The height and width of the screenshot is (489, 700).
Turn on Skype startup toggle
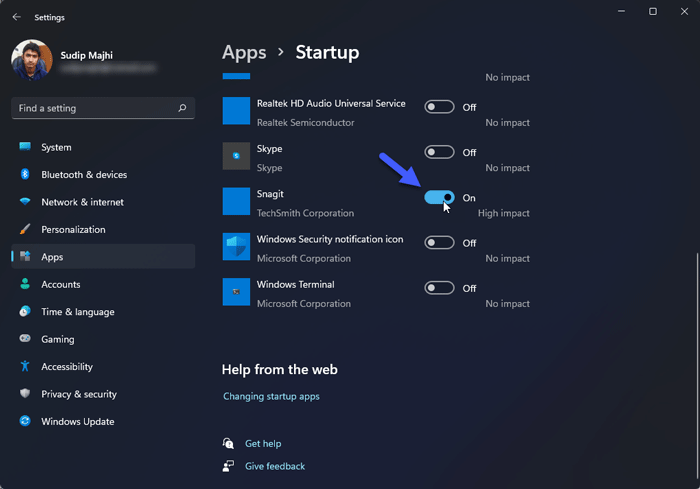tap(439, 152)
